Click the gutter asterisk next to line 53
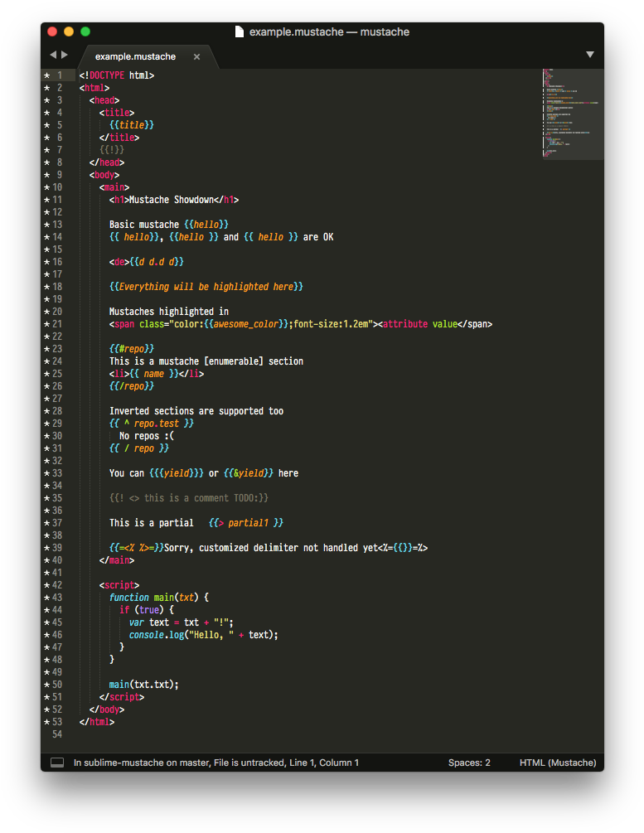The width and height of the screenshot is (644, 833). [x=47, y=721]
